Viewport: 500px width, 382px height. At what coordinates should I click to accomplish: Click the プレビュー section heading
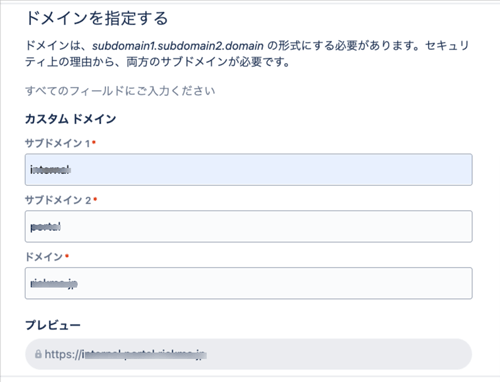53,325
